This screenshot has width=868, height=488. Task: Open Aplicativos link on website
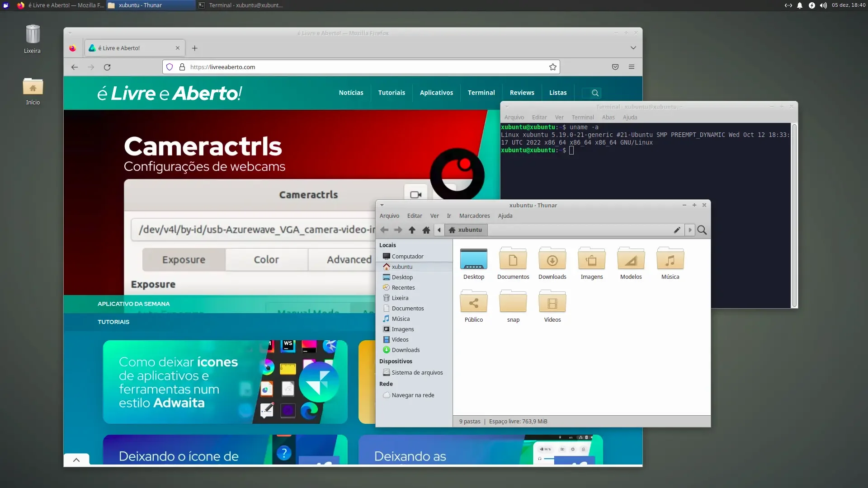[x=436, y=93]
